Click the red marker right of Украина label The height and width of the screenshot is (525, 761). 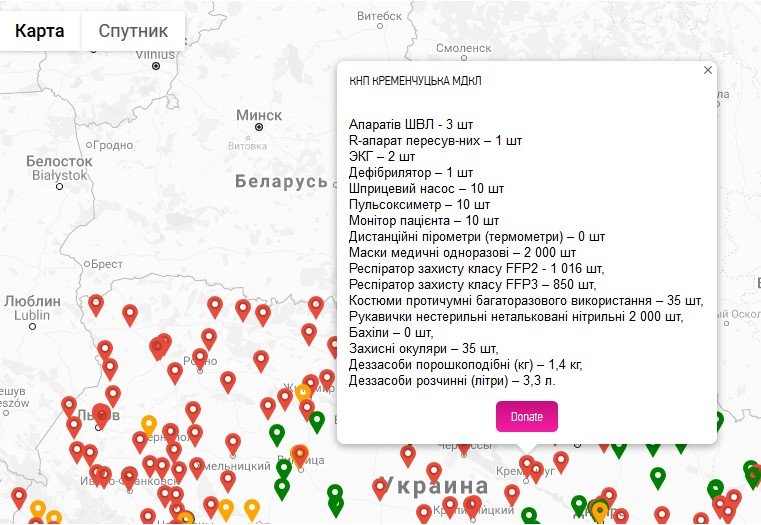512,494
